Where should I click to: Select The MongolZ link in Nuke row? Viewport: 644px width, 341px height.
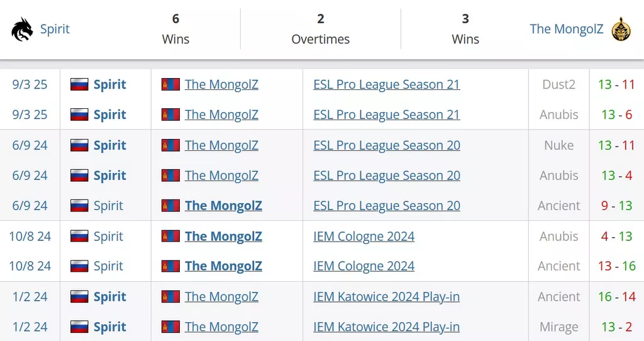pyautogui.click(x=221, y=145)
